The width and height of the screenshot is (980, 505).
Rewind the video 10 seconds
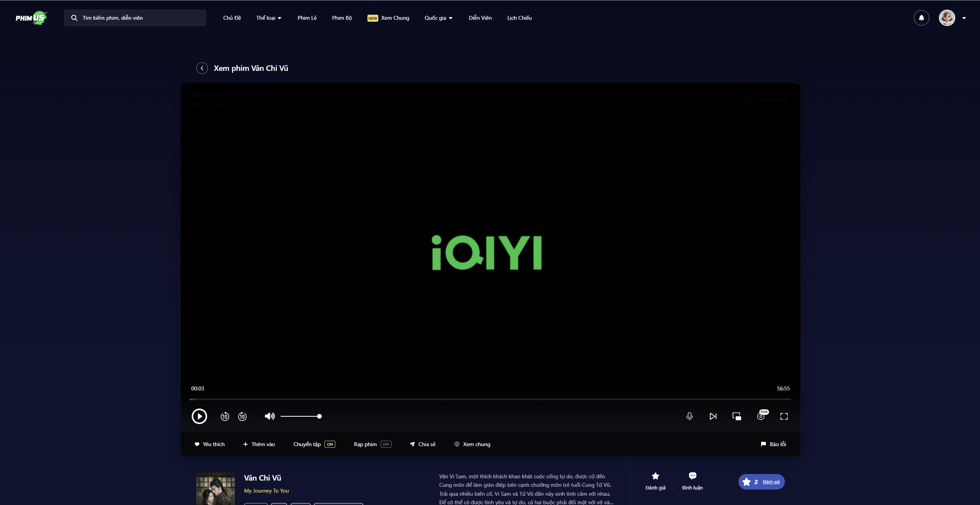click(225, 416)
